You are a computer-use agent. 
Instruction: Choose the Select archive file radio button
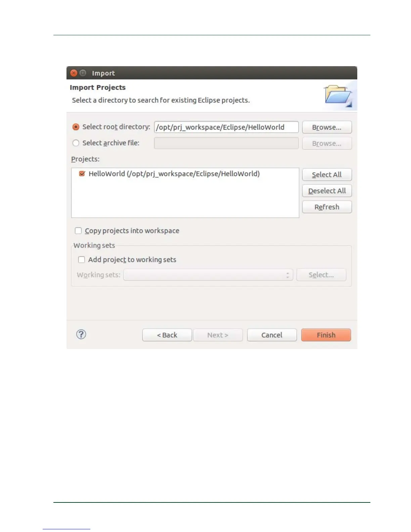[x=76, y=143]
